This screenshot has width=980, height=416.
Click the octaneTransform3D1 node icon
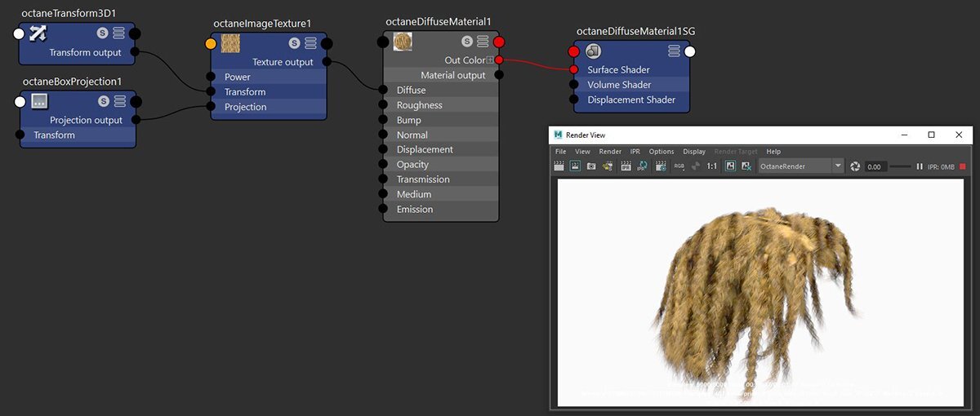(38, 33)
